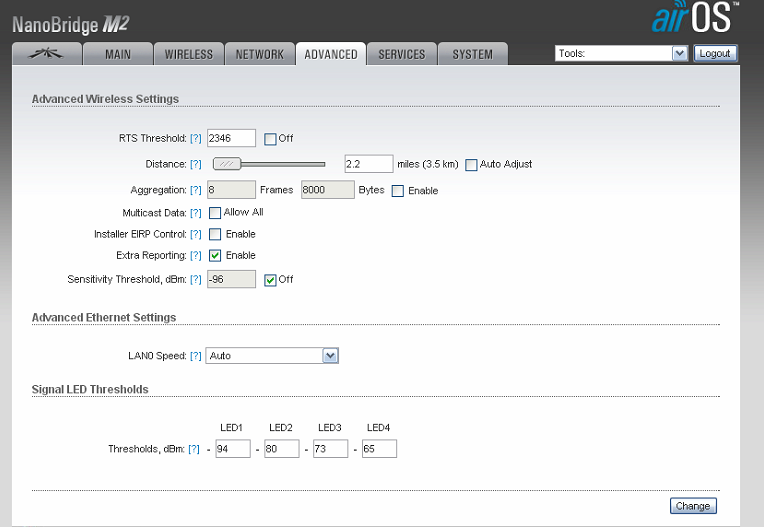Open help for Distance setting

(196, 164)
